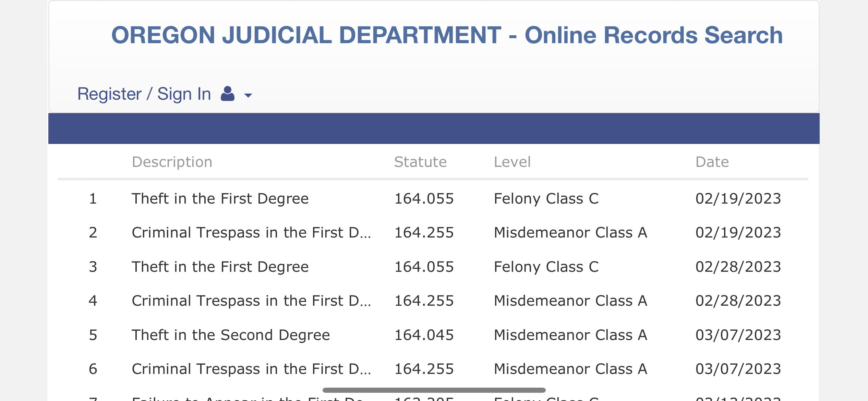The width and height of the screenshot is (868, 401).
Task: Sort by the Statute column header
Action: (x=420, y=162)
